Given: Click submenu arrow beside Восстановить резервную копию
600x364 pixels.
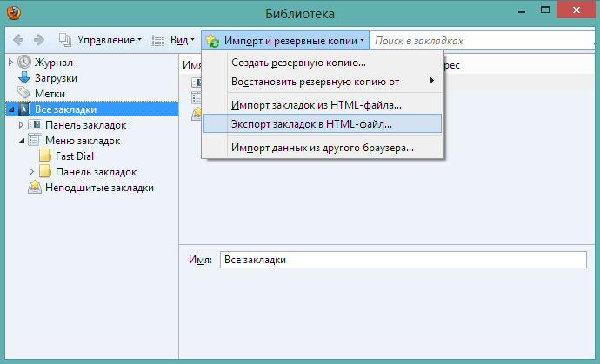Looking at the screenshot, I should pos(432,80).
